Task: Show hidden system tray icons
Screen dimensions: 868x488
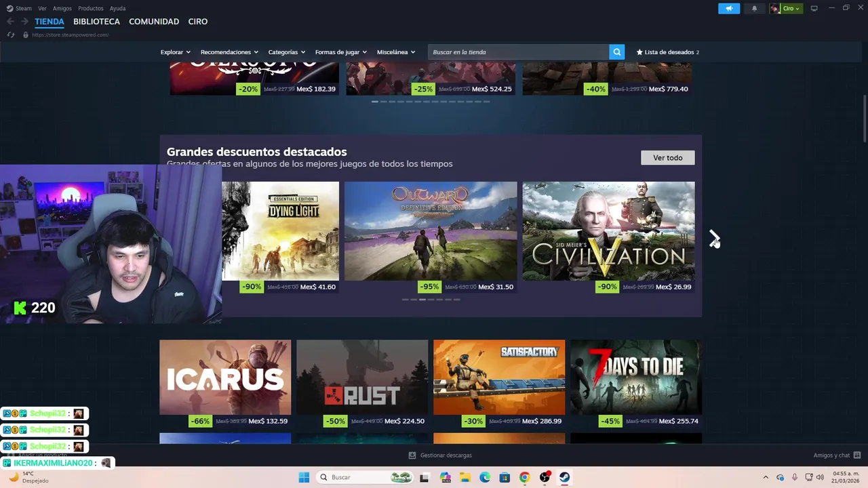Action: coord(766,477)
